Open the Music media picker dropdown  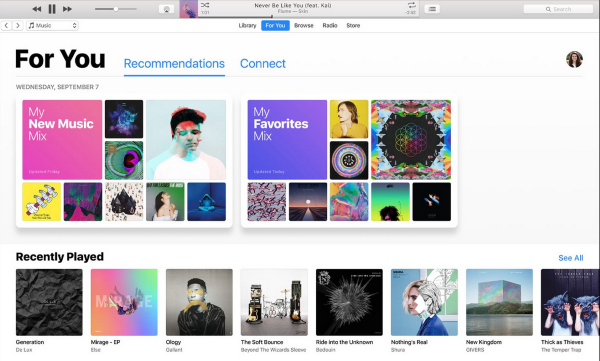[x=52, y=26]
